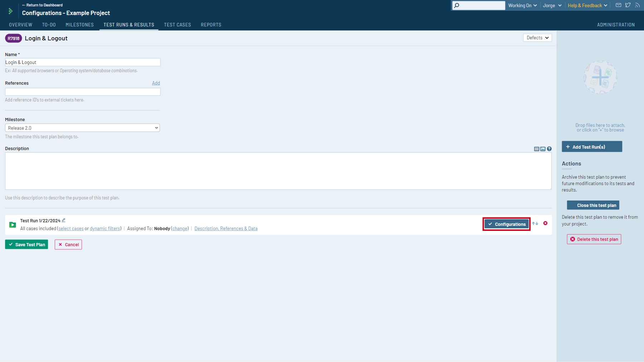Open the Jorge user menu
The width and height of the screenshot is (644, 362).
(x=552, y=6)
